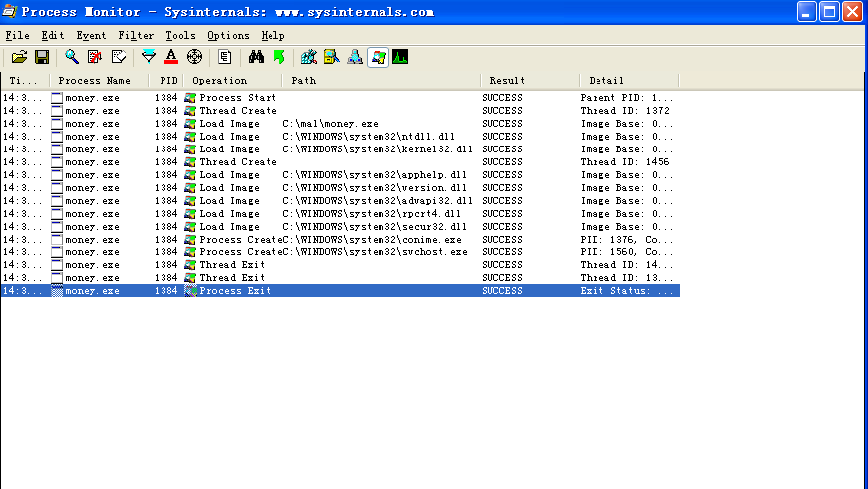This screenshot has width=868, height=489.
Task: Open Highlight settings with the red A icon
Action: click(x=171, y=57)
